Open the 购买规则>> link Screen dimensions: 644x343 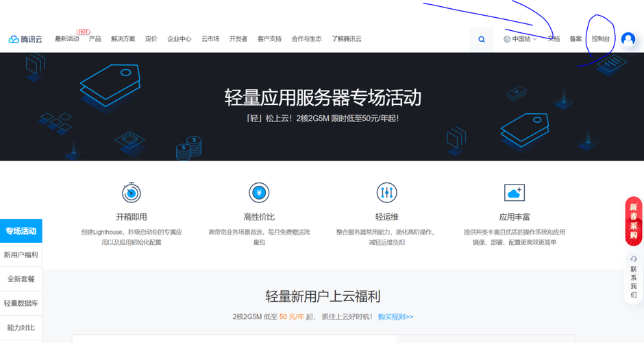point(395,317)
